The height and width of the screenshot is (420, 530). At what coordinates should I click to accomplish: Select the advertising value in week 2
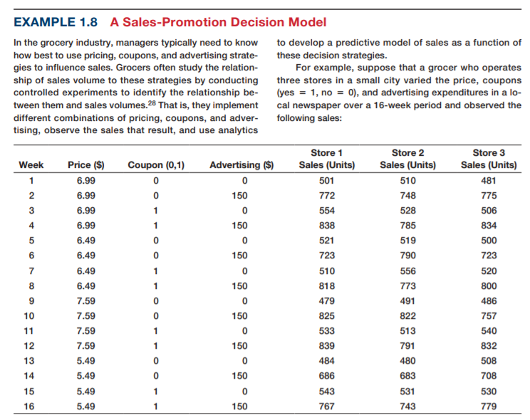tap(241, 196)
